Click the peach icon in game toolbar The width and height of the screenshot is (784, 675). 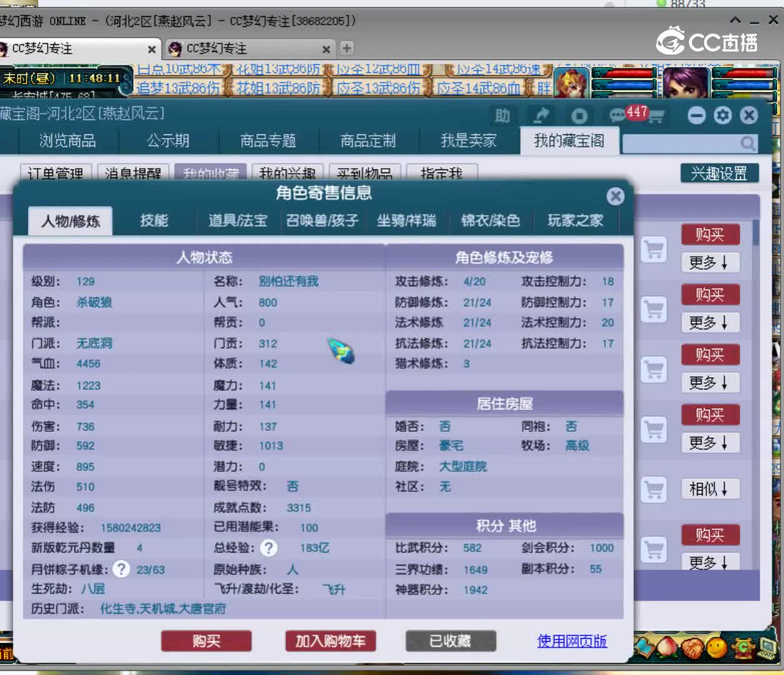(x=668, y=648)
